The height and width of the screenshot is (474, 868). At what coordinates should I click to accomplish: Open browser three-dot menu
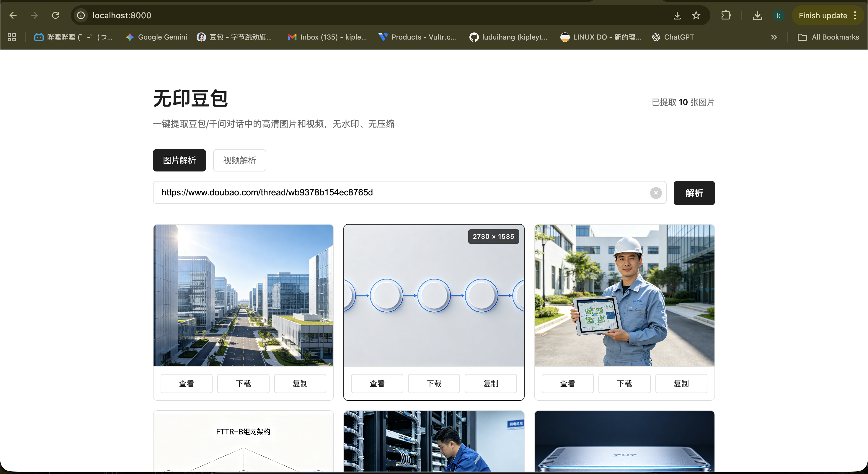pyautogui.click(x=855, y=16)
